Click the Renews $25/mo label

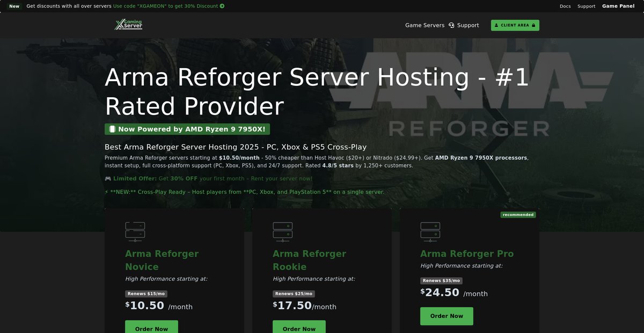pyautogui.click(x=294, y=294)
